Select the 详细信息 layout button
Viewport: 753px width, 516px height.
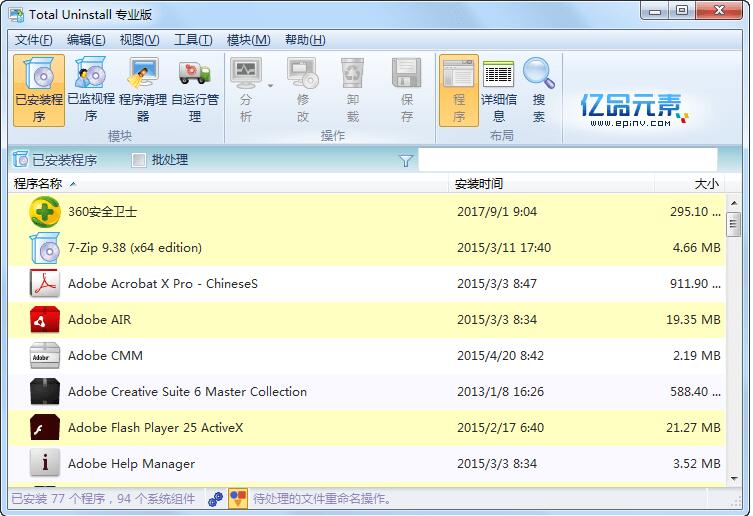498,89
